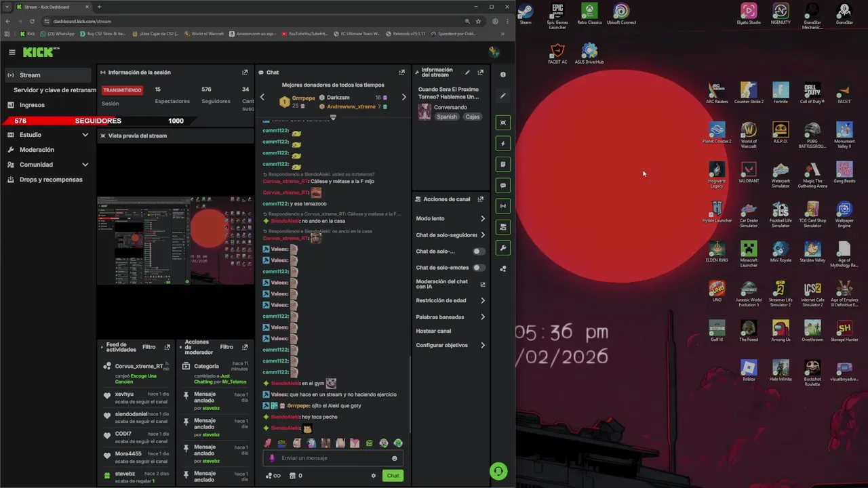
Task: Toggle Chat de solo-emotes switch
Action: coord(479,268)
